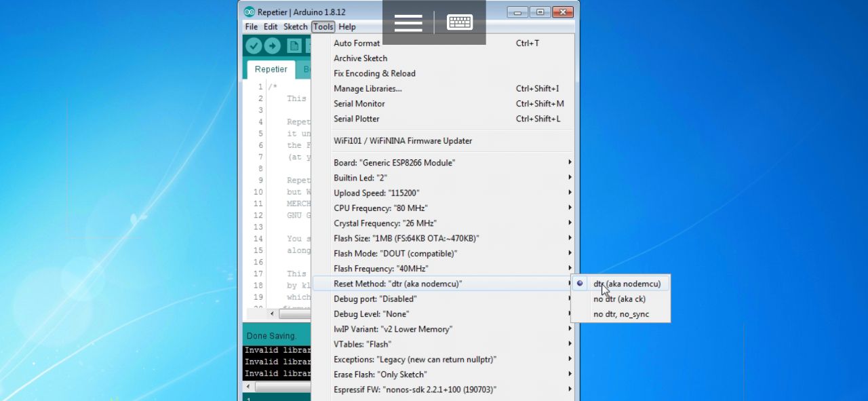Screen dimensions: 868x401
Task: Minimize the Arduino window
Action: click(x=517, y=12)
